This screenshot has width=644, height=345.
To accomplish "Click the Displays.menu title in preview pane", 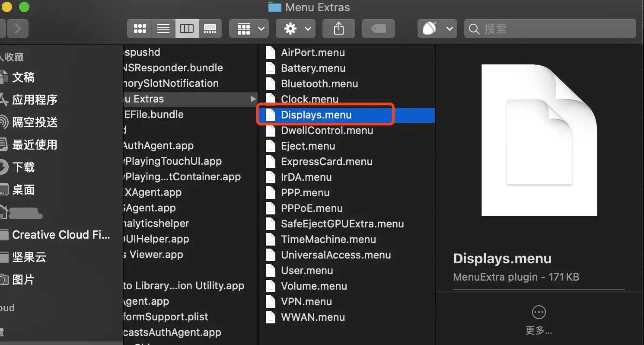I will (502, 259).
